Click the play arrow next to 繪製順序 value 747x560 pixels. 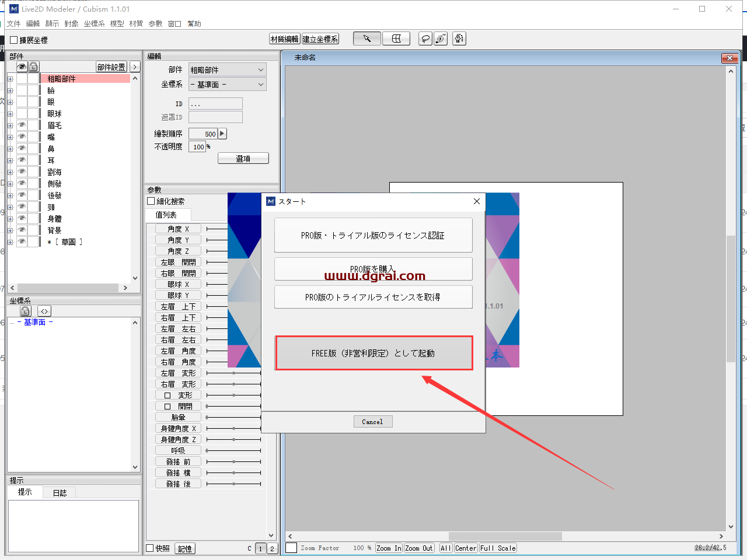pos(222,134)
